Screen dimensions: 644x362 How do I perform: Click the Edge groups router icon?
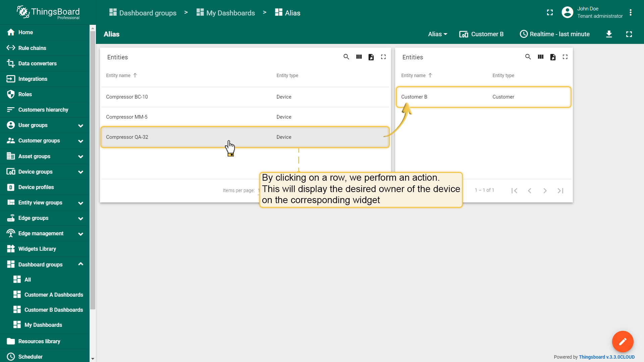pos(11,218)
